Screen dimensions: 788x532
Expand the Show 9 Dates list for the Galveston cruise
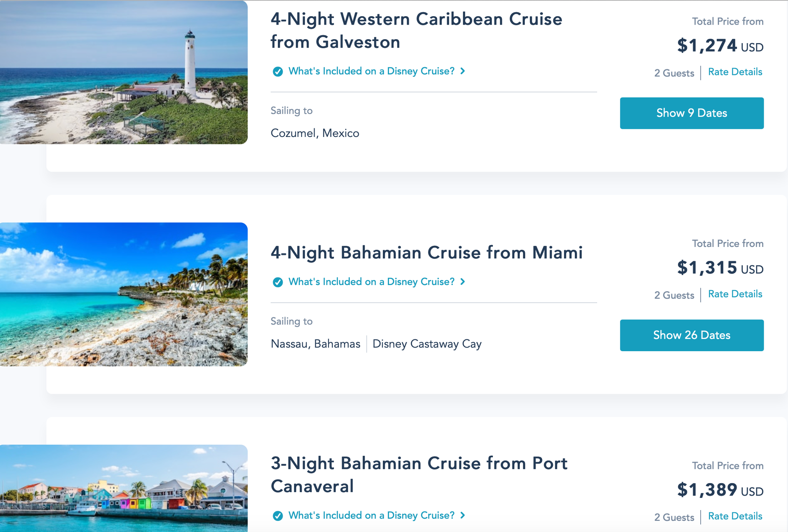pos(691,113)
